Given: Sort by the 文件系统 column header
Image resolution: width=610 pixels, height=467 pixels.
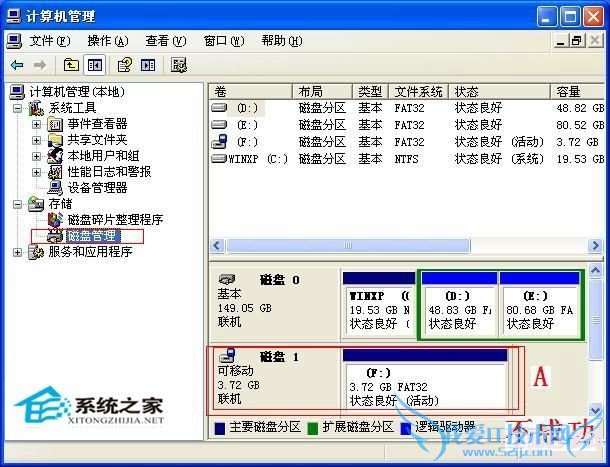Looking at the screenshot, I should 419,92.
